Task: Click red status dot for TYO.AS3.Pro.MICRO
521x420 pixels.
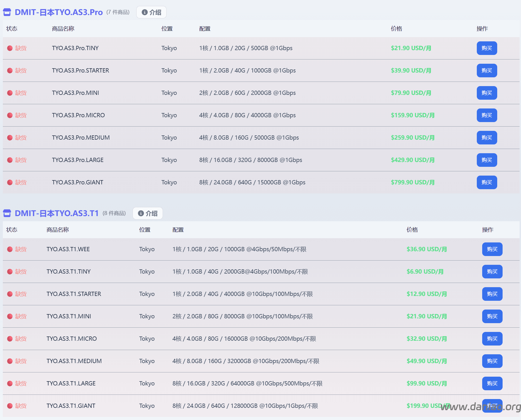Action: click(10, 115)
